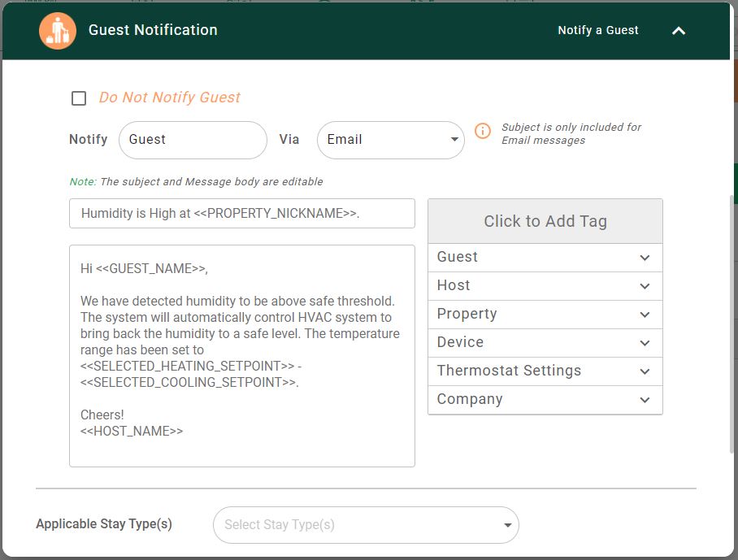The width and height of the screenshot is (738, 560).
Task: Click the Notify Guest field
Action: tap(193, 140)
